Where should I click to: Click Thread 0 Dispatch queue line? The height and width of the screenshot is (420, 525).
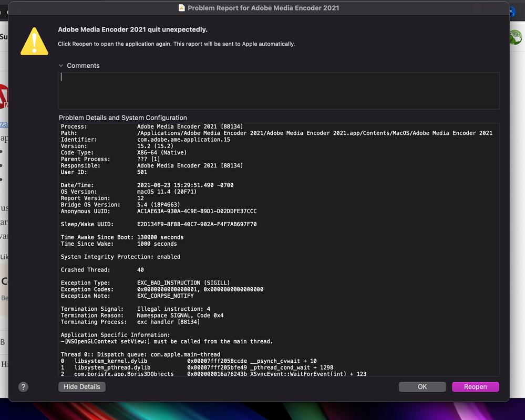click(x=140, y=354)
